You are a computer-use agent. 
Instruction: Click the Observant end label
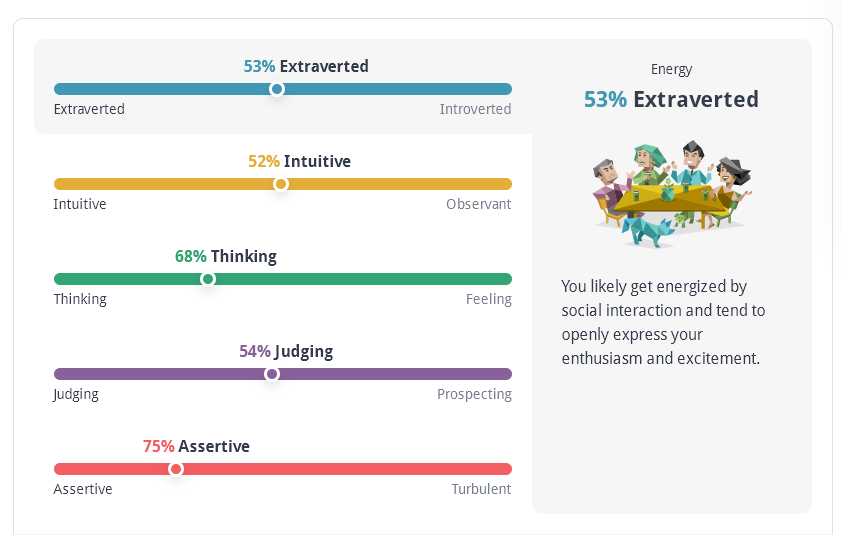(x=478, y=204)
